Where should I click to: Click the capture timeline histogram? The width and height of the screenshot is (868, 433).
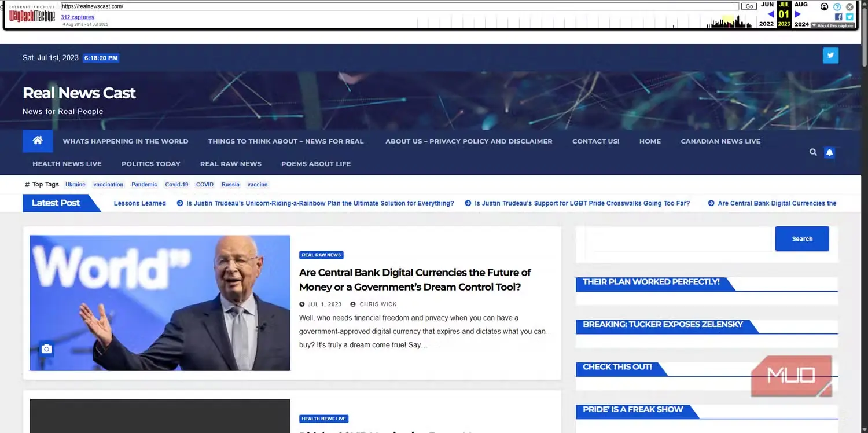(586, 22)
